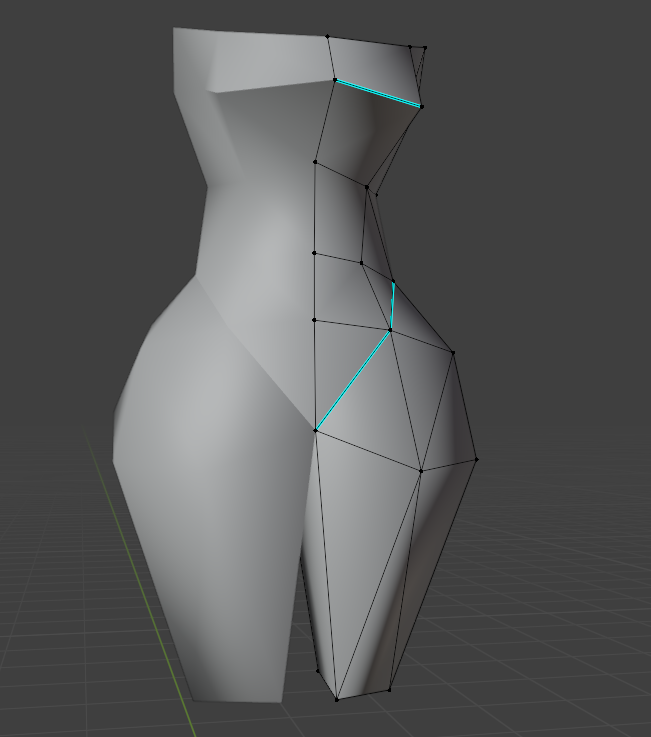Pick the vertex at the long cyan edge's lower end
This screenshot has height=737, width=651.
tap(316, 430)
